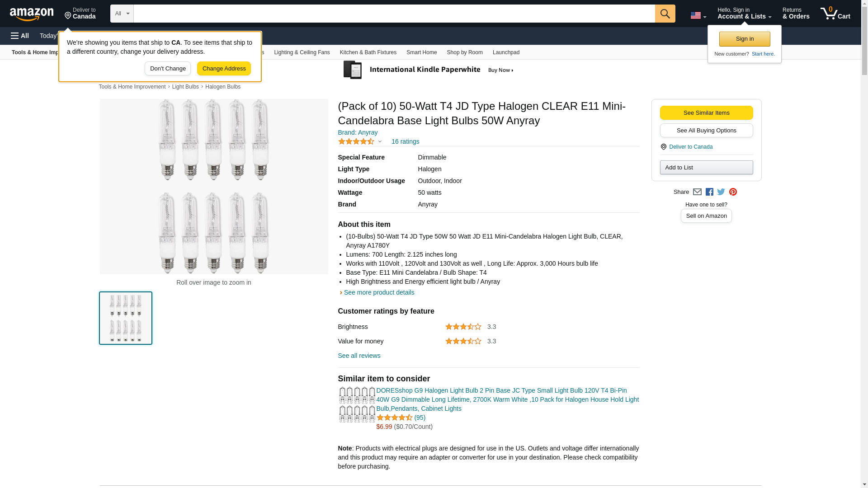Expand the search category All dropdown
Image resolution: width=868 pixels, height=488 pixels.
(x=122, y=14)
